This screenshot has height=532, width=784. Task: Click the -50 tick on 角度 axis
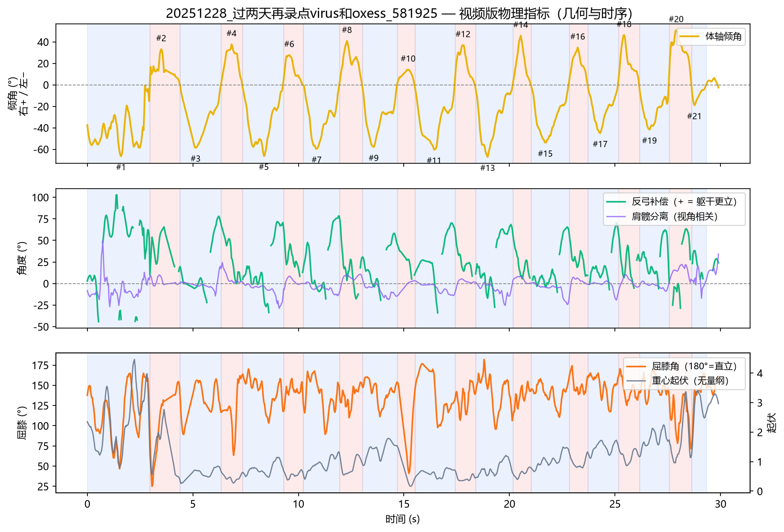coord(41,327)
